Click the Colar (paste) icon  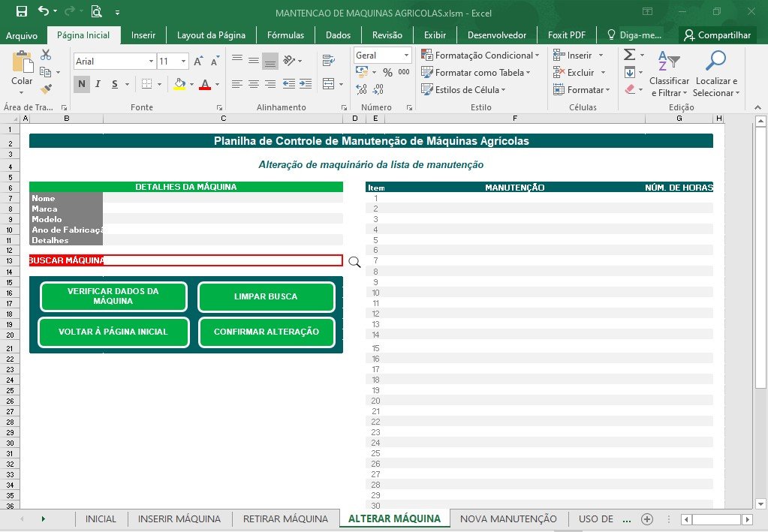[22, 62]
